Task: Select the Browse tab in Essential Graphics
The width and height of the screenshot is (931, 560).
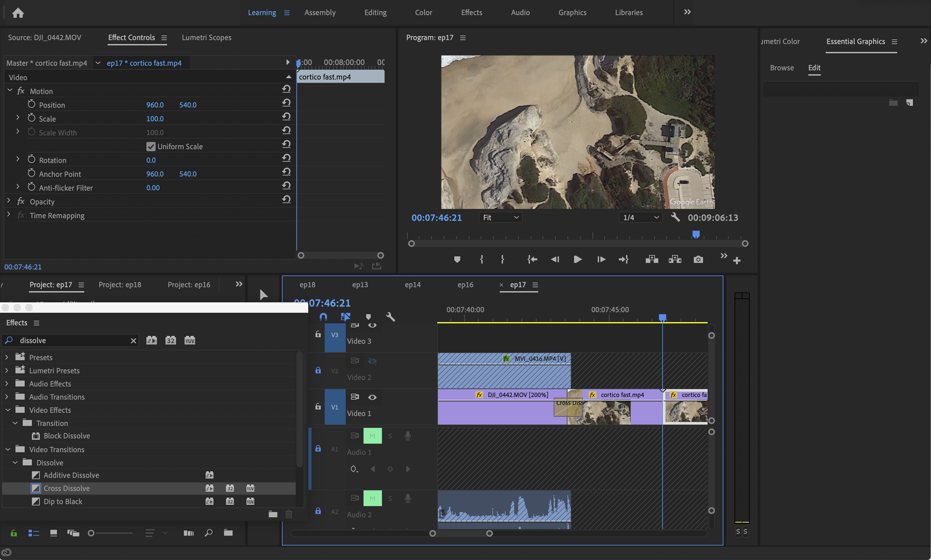Action: click(x=781, y=68)
